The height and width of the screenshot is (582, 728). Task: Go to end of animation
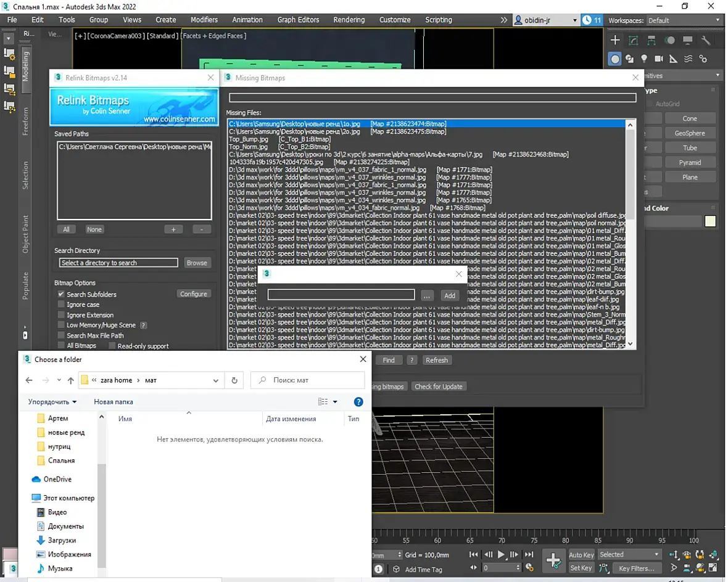pos(529,555)
